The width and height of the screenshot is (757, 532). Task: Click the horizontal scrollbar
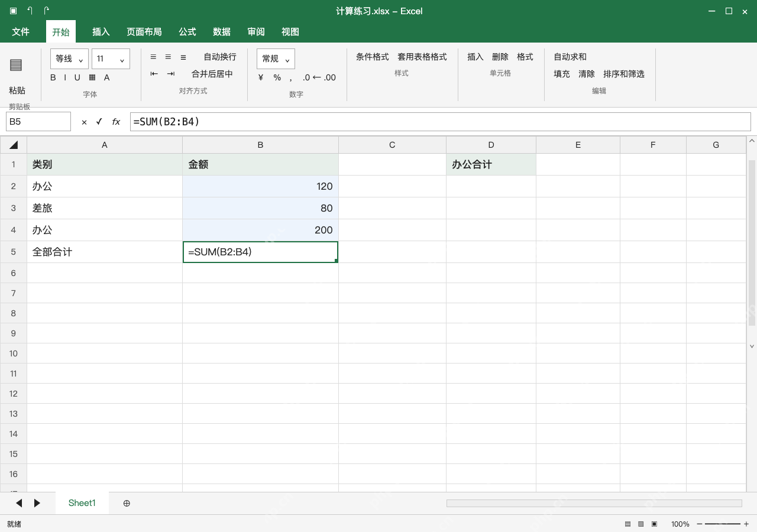[x=594, y=503]
